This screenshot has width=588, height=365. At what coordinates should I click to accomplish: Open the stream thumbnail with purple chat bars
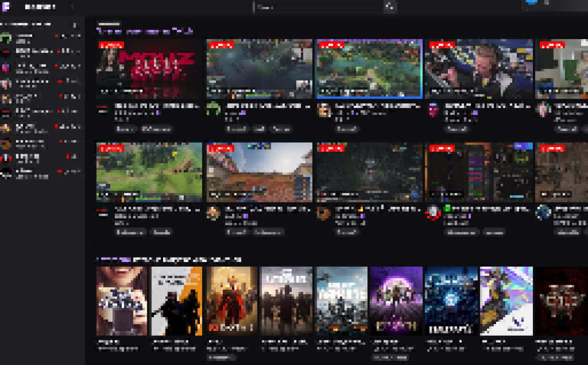[x=479, y=172]
